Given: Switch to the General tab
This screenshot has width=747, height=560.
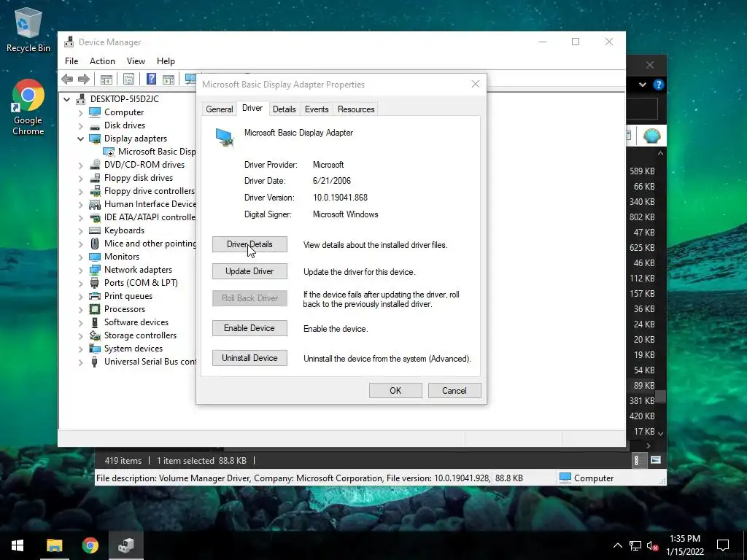Looking at the screenshot, I should point(219,109).
